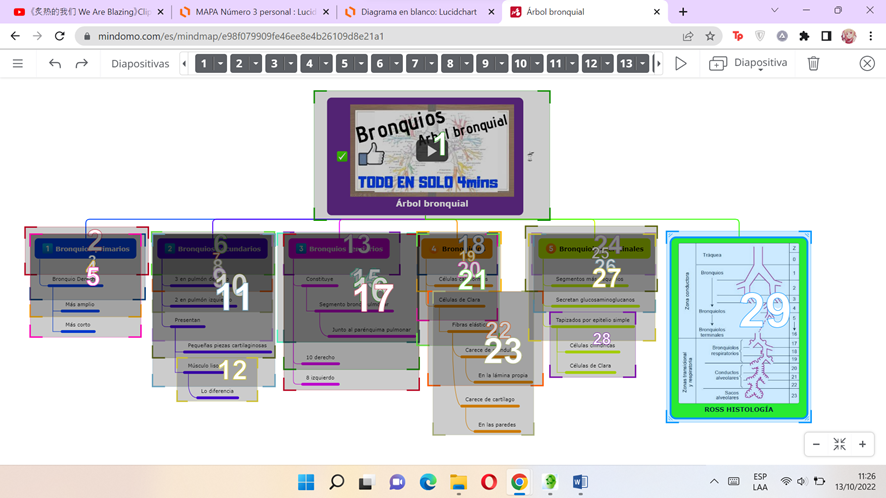
Task: Delete selected slide with trash icon
Action: point(813,63)
